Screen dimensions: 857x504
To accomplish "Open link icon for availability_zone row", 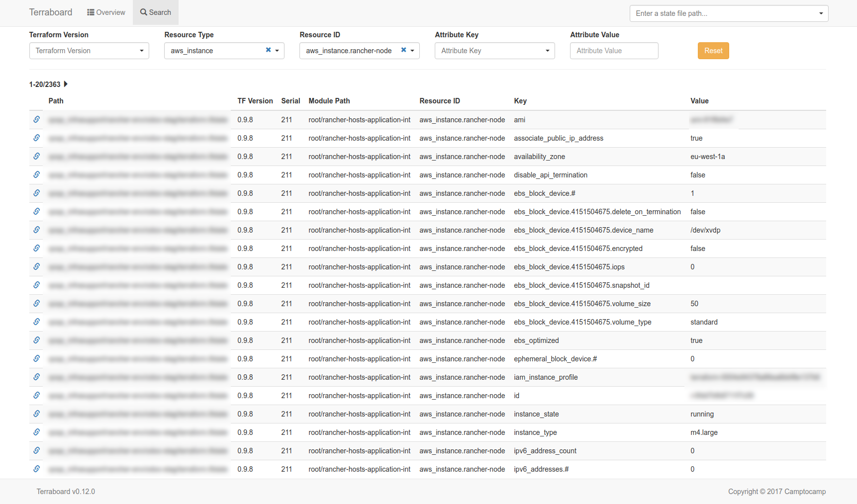I will click(x=36, y=156).
